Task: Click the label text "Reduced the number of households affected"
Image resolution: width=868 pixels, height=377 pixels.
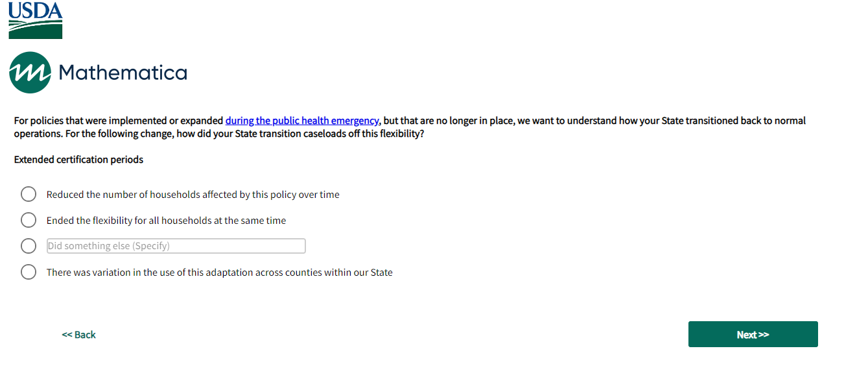Action: 193,195
